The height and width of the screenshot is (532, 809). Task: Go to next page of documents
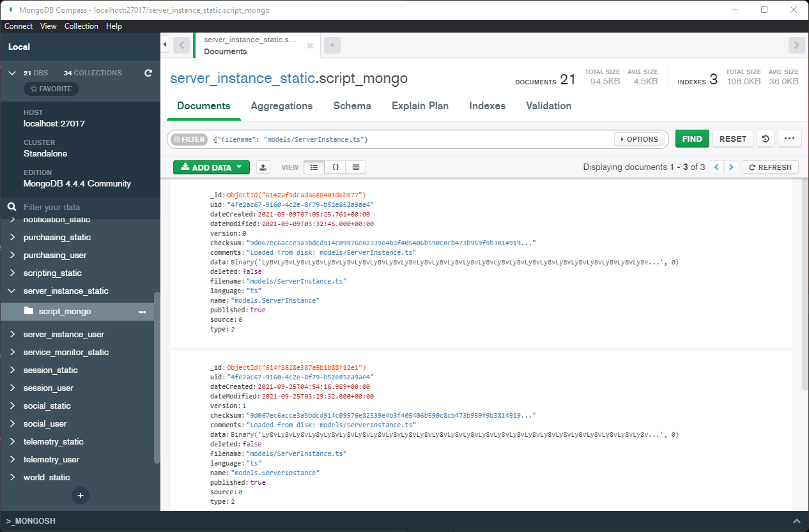732,167
